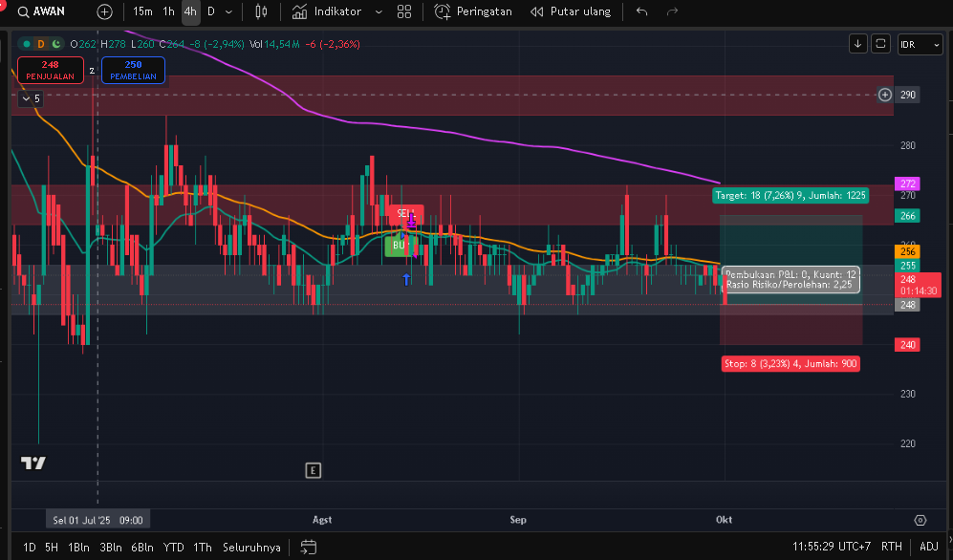Click the down arrow icon beside IDR
This screenshot has width=953, height=560.
pyautogui.click(x=857, y=44)
